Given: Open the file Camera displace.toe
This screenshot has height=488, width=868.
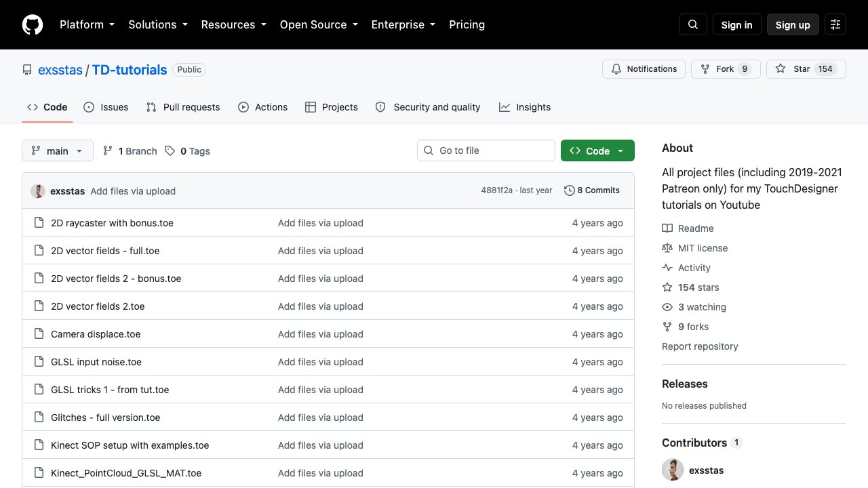Looking at the screenshot, I should click(x=96, y=334).
